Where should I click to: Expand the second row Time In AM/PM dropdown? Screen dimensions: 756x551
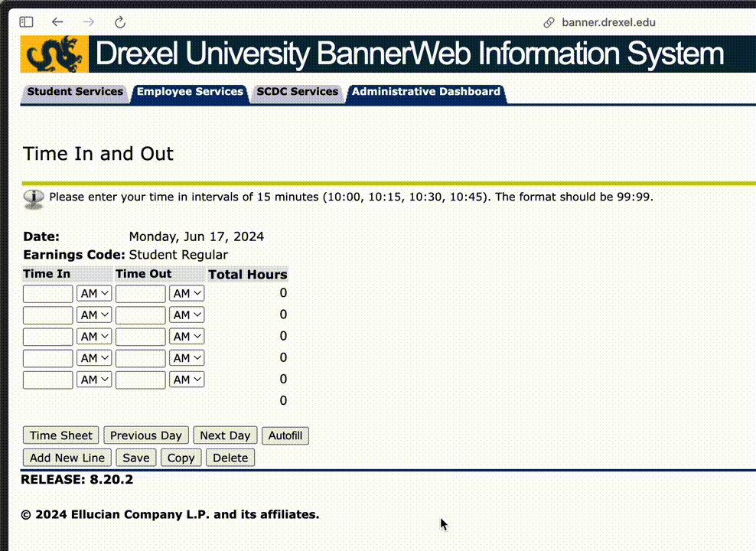coord(94,315)
